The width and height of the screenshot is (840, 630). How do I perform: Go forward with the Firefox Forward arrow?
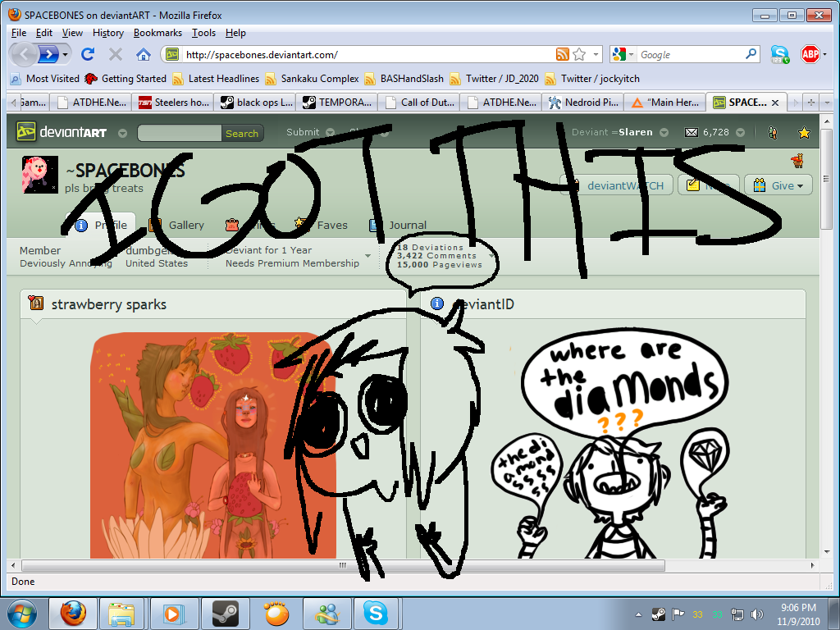pos(48,54)
